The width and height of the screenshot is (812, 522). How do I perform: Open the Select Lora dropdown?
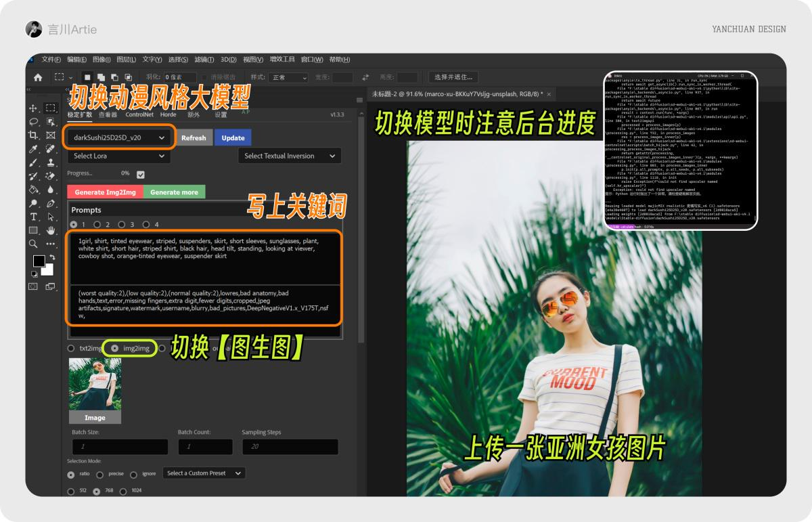tap(118, 156)
